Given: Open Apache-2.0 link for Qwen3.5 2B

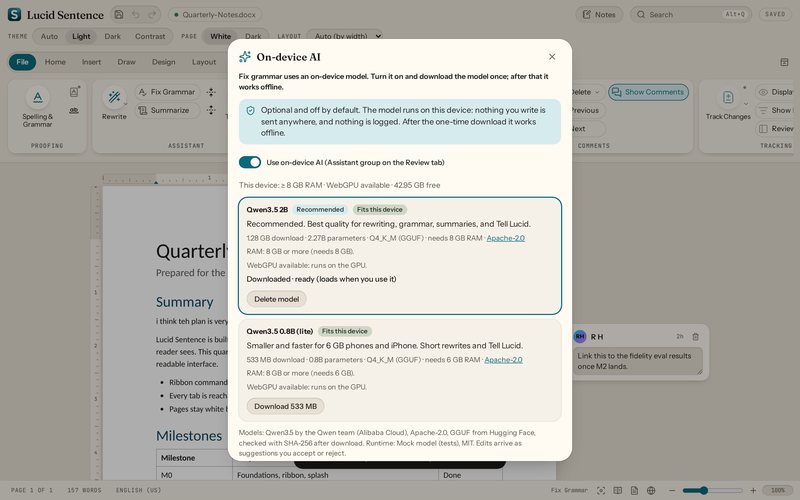Looking at the screenshot, I should pyautogui.click(x=506, y=238).
